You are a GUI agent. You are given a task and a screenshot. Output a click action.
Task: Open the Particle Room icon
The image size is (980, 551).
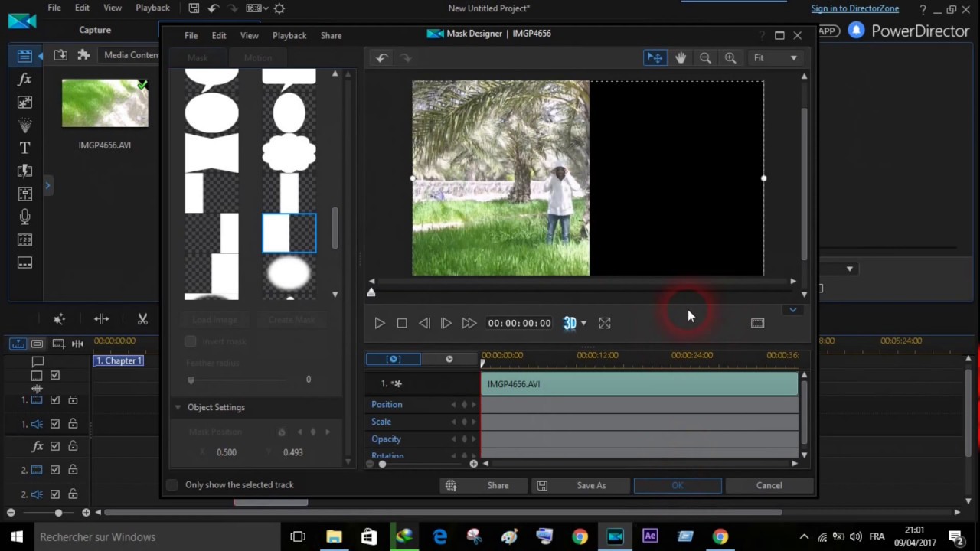[24, 125]
